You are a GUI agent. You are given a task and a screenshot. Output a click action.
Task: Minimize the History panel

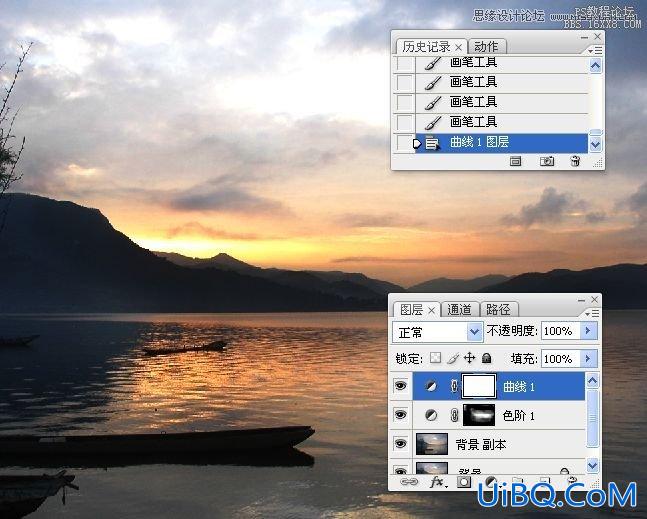click(x=584, y=38)
